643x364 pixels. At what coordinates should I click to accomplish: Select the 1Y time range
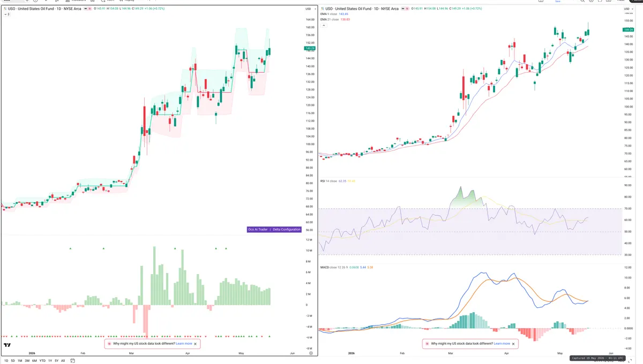coord(50,361)
